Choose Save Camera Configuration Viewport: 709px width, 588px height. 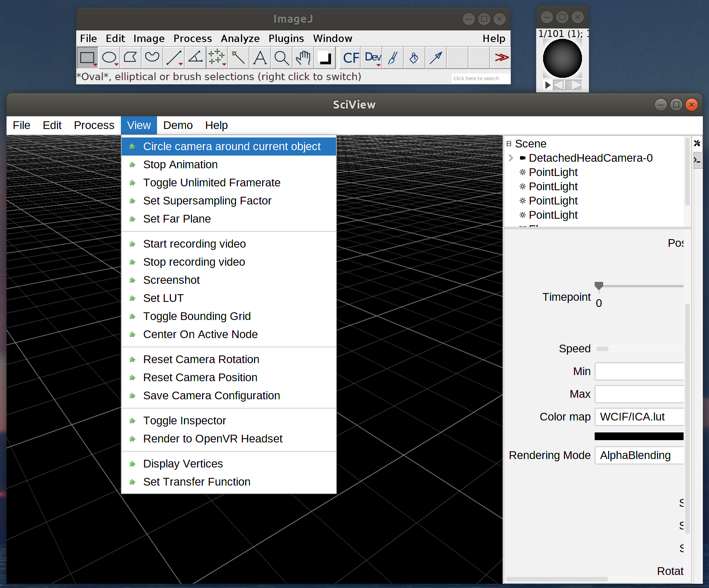(229, 395)
